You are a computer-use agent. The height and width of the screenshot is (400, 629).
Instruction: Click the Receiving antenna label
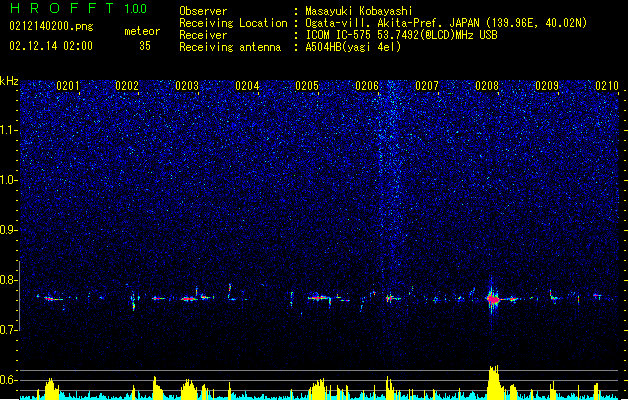click(230, 47)
